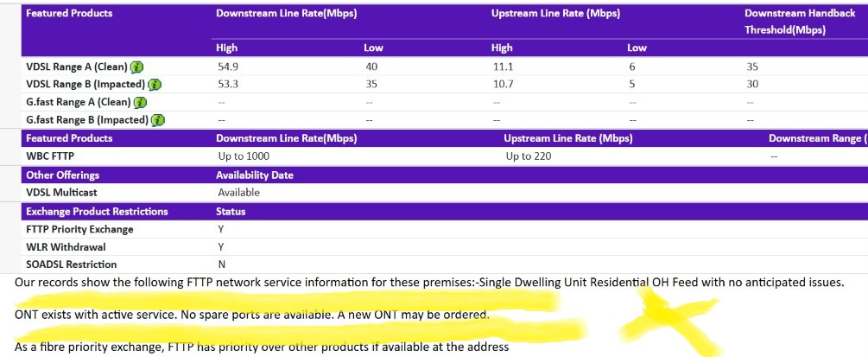Click the G.fast Range A (Clean) label
Viewport: 868px width, 357px height.
[x=79, y=102]
